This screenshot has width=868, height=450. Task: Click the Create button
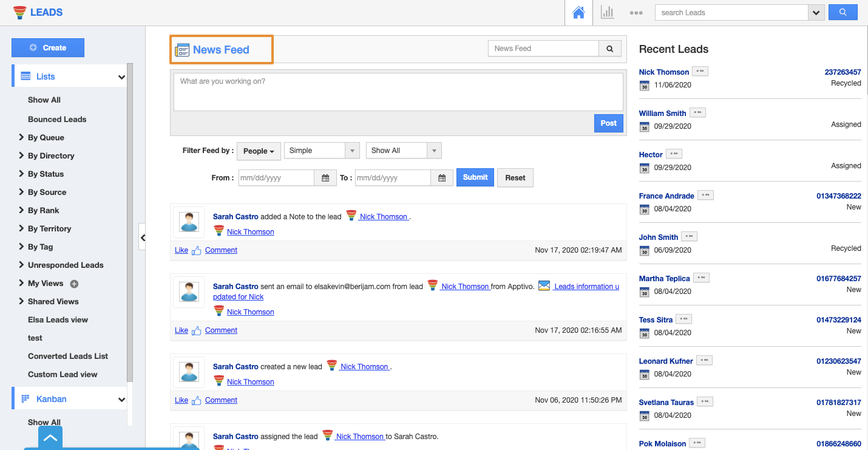coord(48,48)
